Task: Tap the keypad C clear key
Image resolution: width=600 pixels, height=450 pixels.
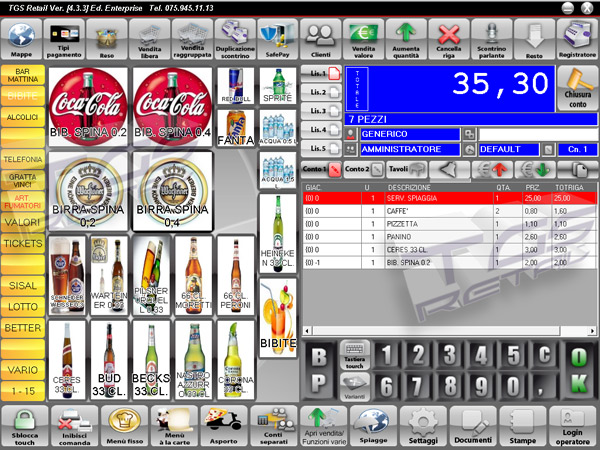Action: pyautogui.click(x=545, y=355)
